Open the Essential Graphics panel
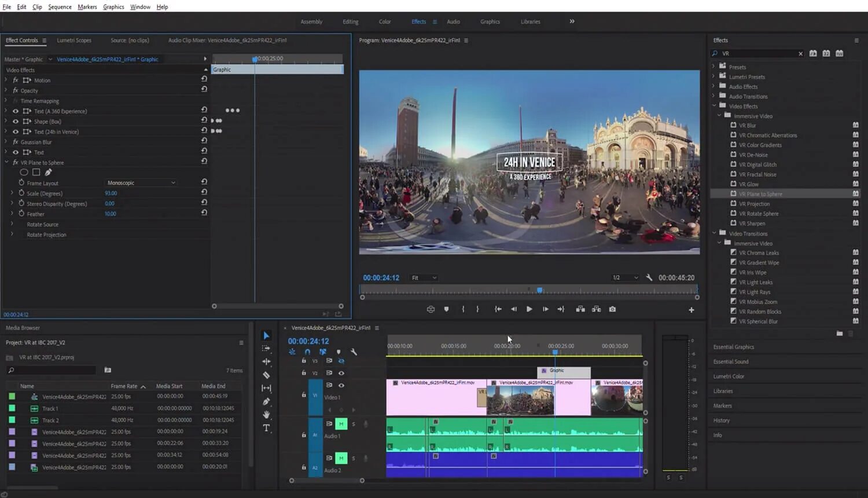This screenshot has height=498, width=868. coord(733,347)
